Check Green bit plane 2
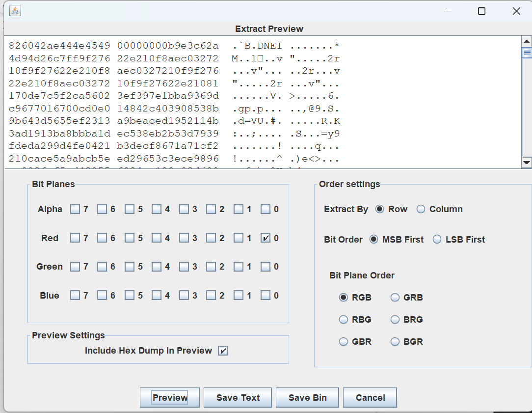 211,267
